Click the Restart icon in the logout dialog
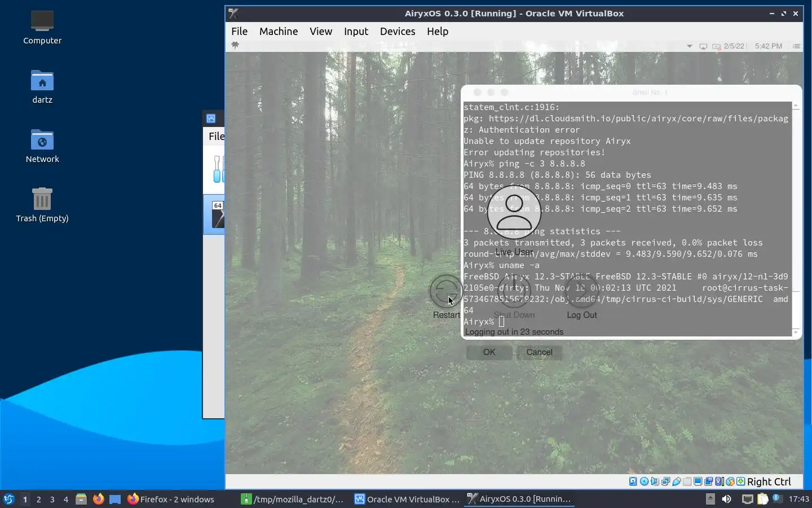 pos(446,291)
